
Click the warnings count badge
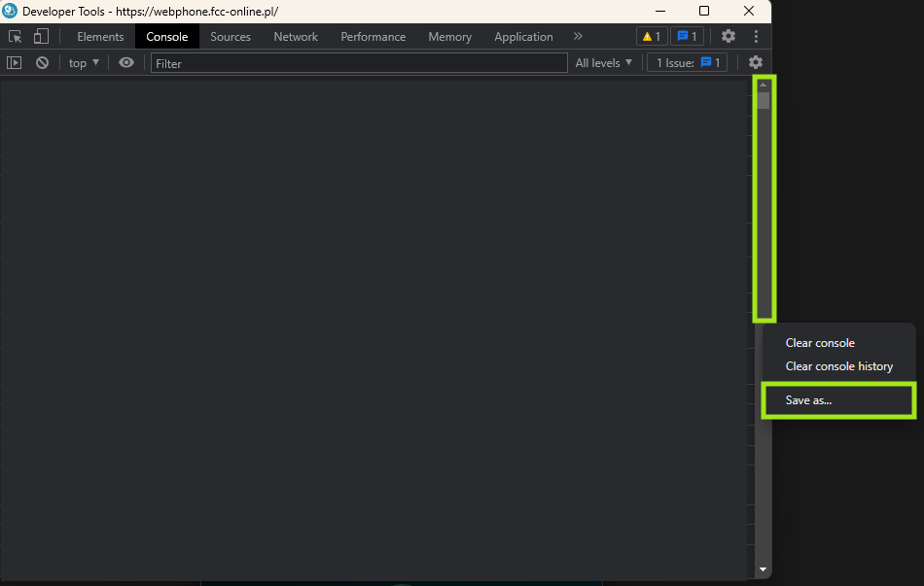click(x=652, y=37)
